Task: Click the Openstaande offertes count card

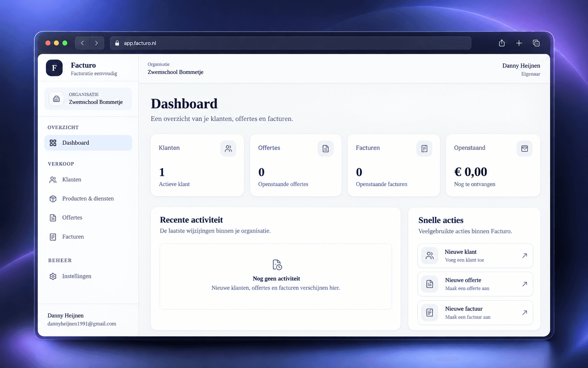Action: point(296,165)
